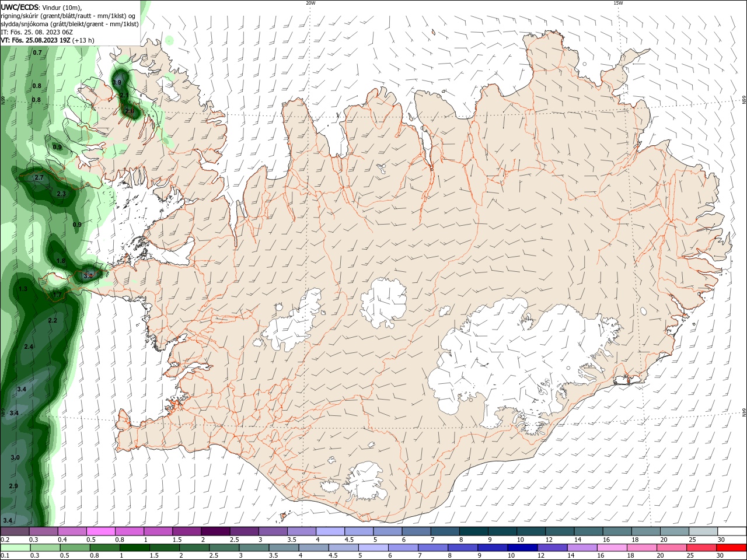Click the white swatch ending the snow scale
Screen dimensions: 747x560
coord(732,531)
